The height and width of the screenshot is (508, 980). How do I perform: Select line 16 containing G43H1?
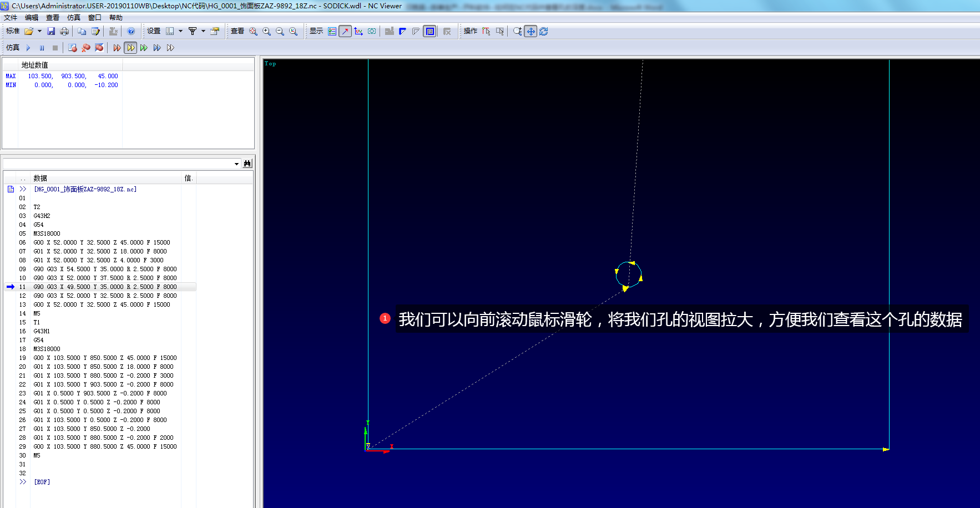[100, 331]
